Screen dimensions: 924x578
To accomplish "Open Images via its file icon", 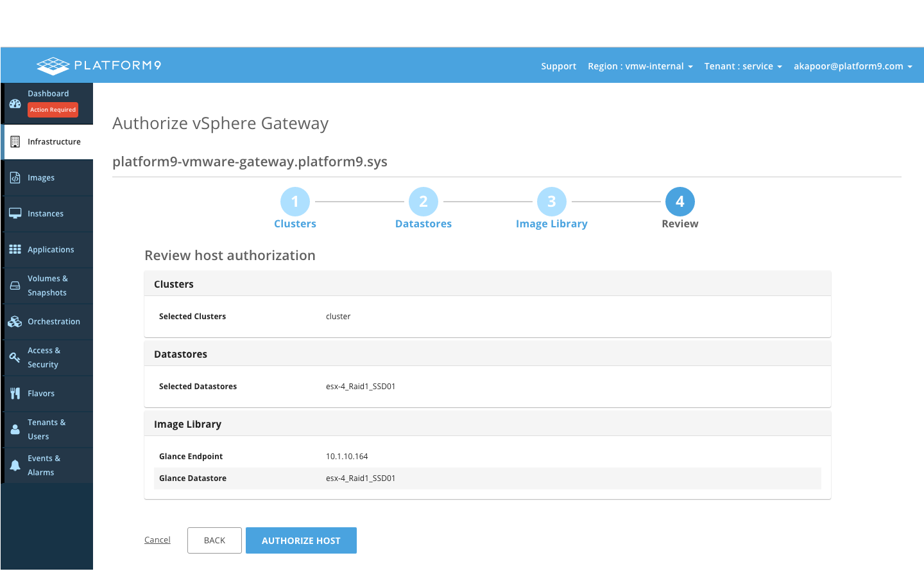I will pos(15,178).
